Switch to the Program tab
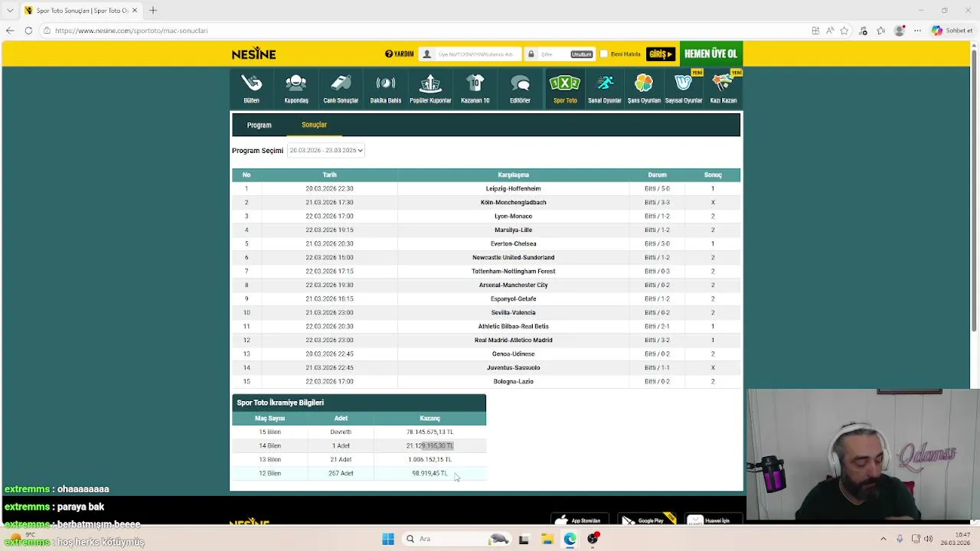 click(x=259, y=125)
